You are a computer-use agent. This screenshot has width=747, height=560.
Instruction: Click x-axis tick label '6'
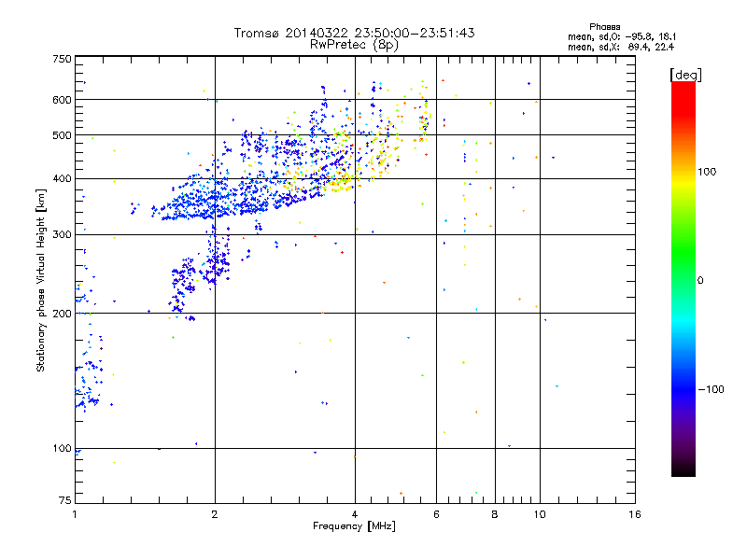(436, 514)
